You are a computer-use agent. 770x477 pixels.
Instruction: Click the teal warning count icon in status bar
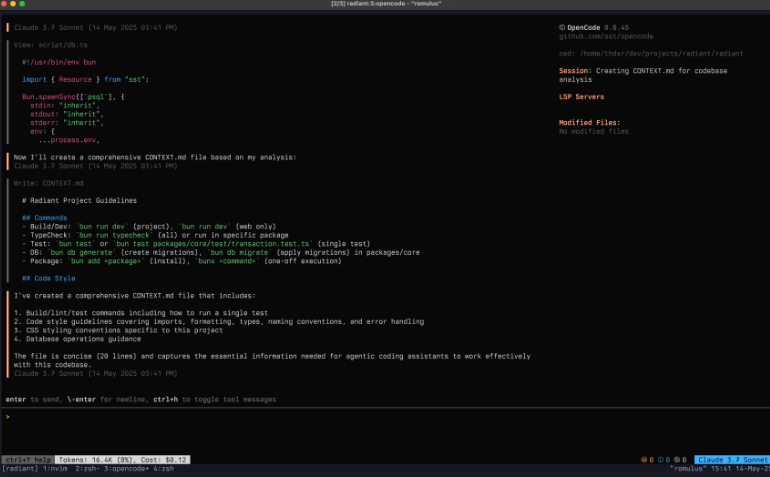[660, 460]
